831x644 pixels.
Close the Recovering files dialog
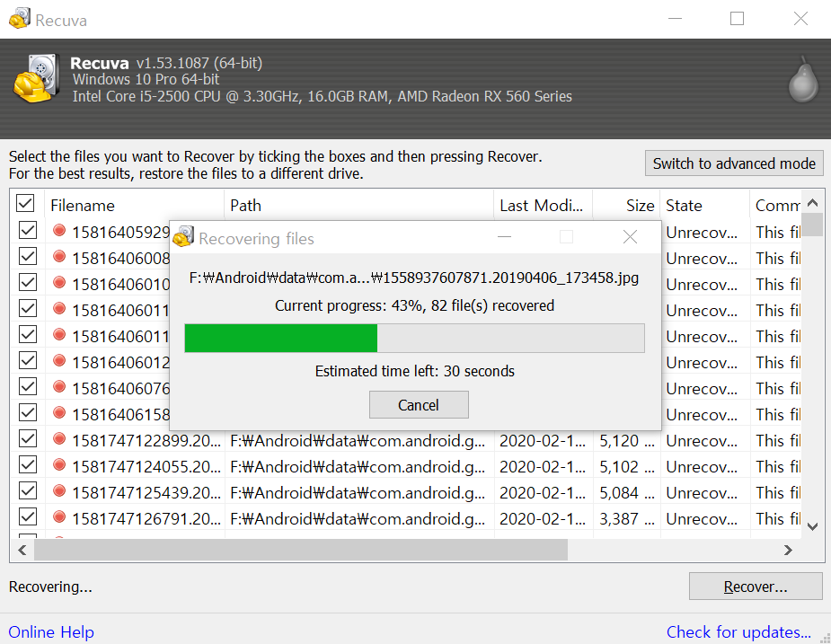pyautogui.click(x=630, y=237)
